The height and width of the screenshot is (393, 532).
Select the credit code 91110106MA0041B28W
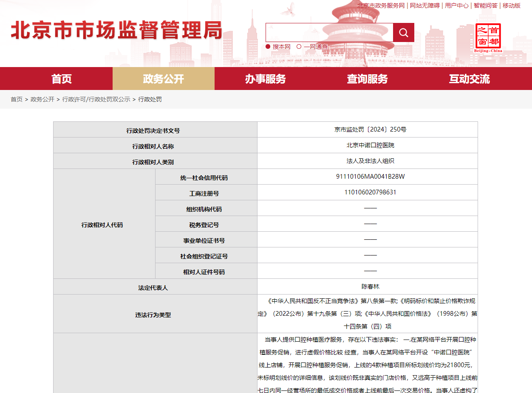[x=371, y=177]
